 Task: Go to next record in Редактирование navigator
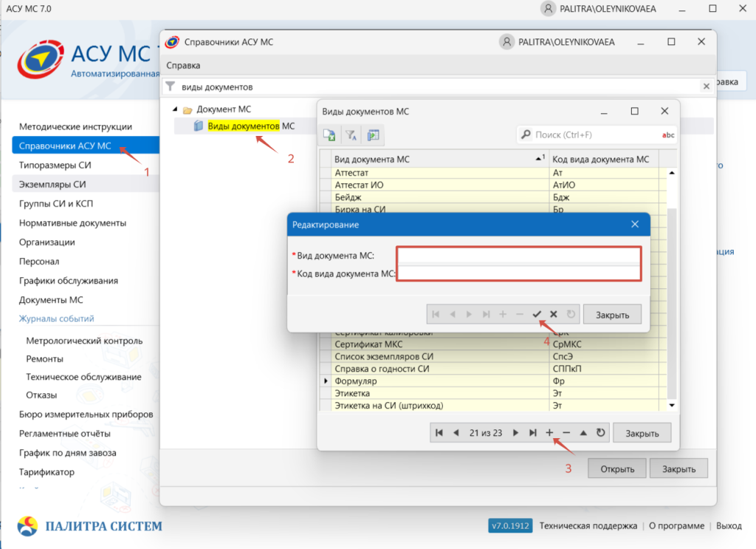point(469,315)
